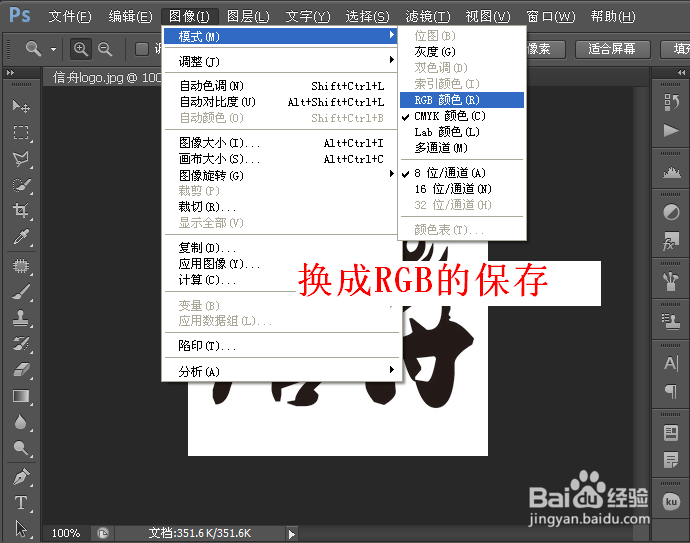Select the Polygonal Lasso tool
Viewport: 690px width, 543px height.
click(x=21, y=159)
